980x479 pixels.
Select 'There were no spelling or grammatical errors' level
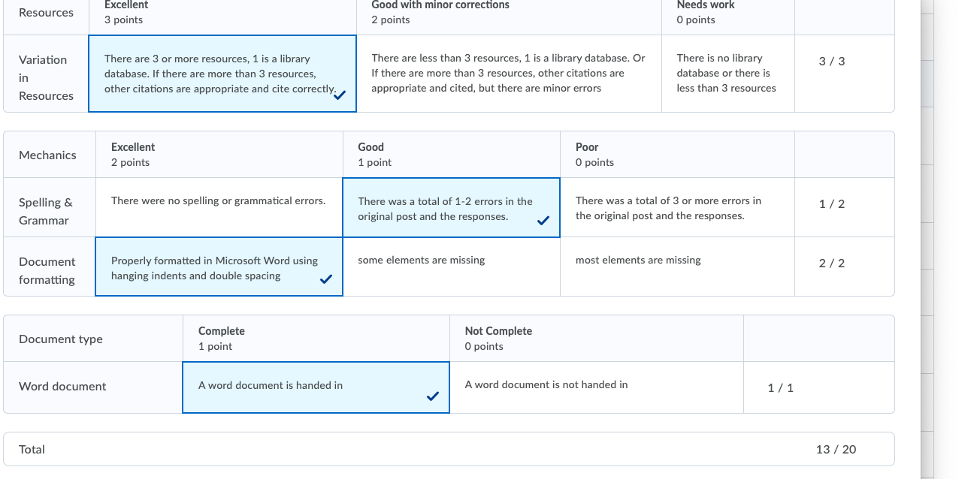(x=219, y=207)
